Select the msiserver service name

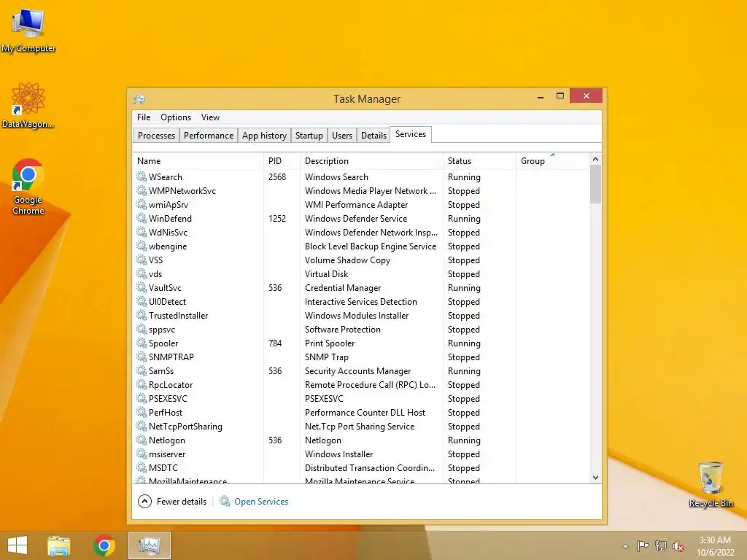pos(167,454)
